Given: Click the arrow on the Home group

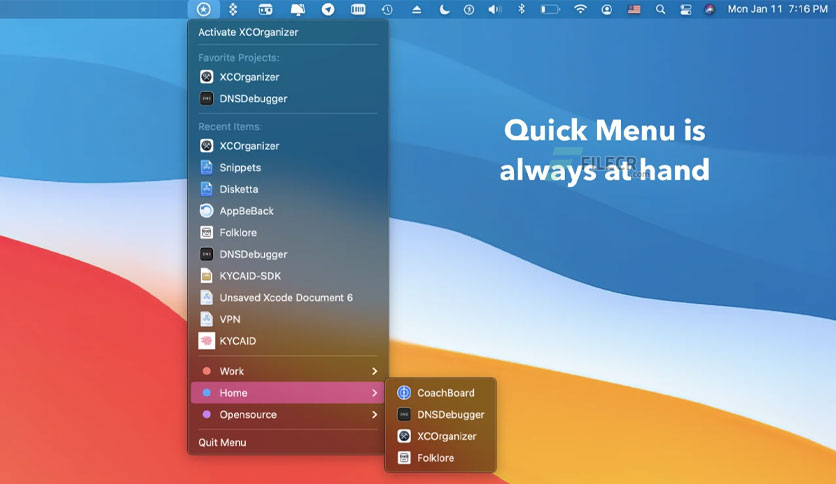Looking at the screenshot, I should coord(374,393).
